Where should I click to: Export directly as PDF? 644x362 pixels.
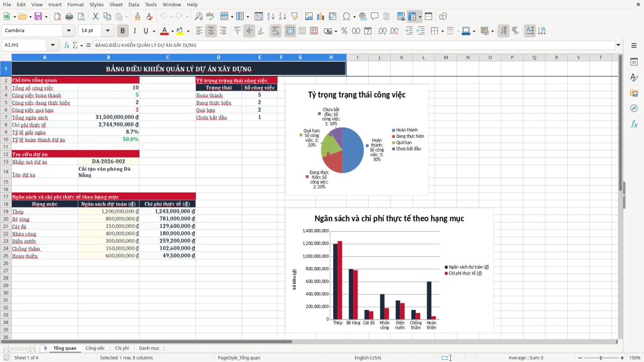point(57,17)
